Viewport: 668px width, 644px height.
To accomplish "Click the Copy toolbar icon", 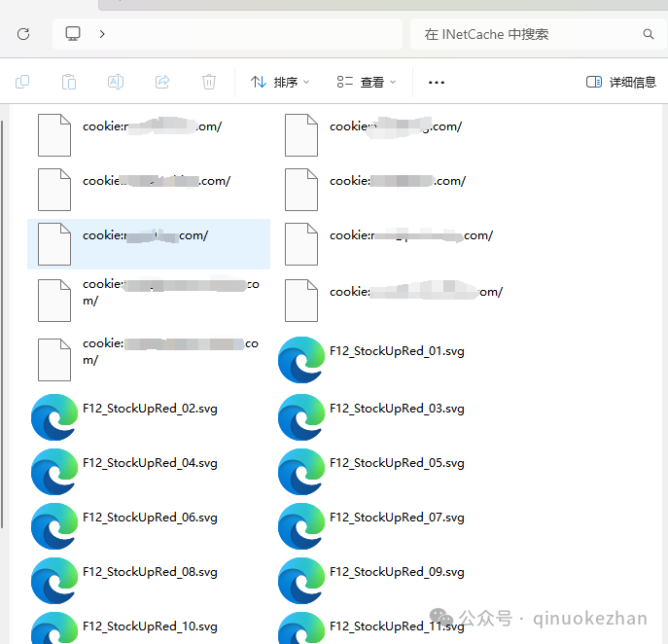I will (x=22, y=82).
